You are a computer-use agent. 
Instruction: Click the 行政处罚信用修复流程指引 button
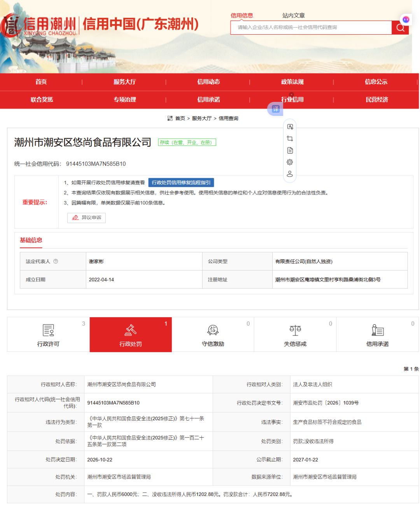click(x=181, y=182)
